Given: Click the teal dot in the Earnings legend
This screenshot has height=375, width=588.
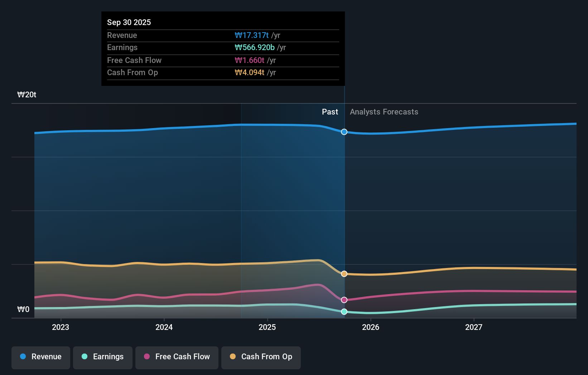Looking at the screenshot, I should pyautogui.click(x=84, y=357).
